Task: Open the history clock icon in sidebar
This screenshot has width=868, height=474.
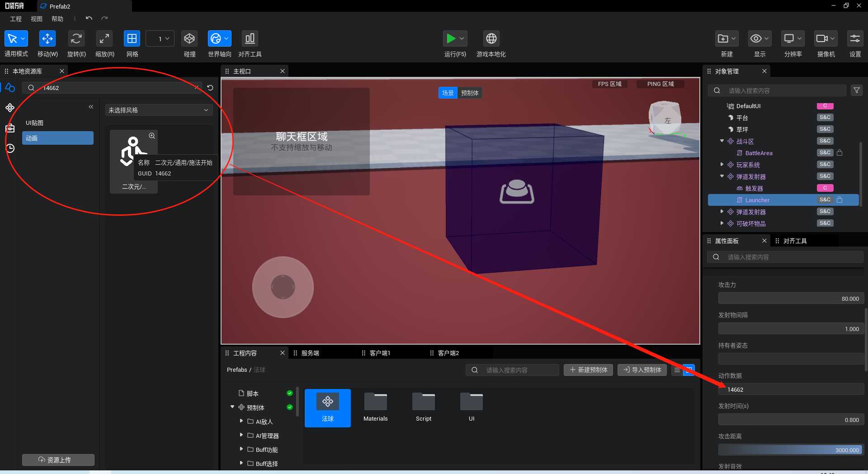Action: coord(10,148)
